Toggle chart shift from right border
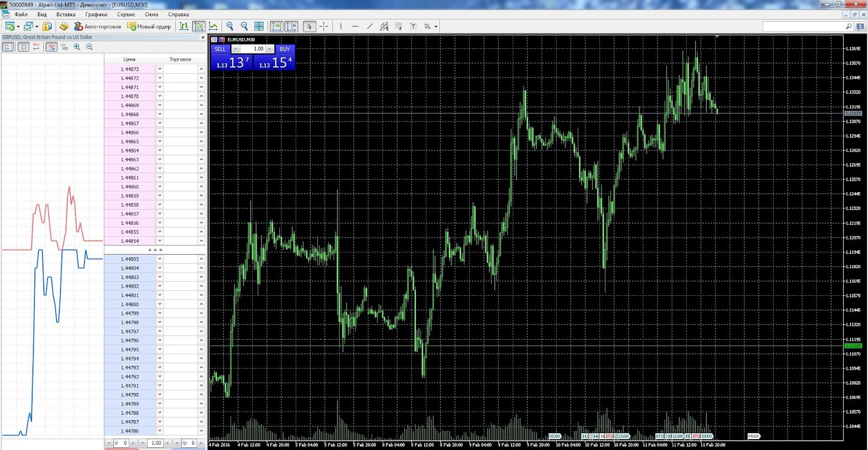This screenshot has width=868, height=450. [x=291, y=26]
